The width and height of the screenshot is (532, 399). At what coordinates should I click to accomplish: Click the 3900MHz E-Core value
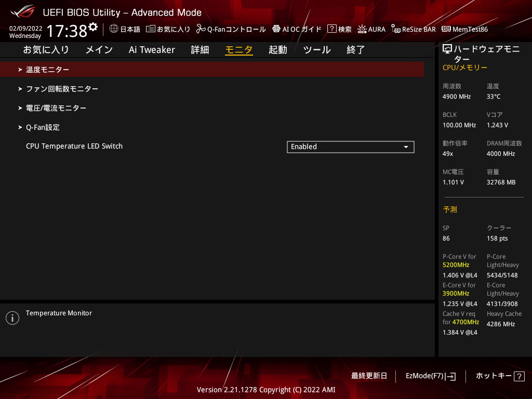click(456, 294)
